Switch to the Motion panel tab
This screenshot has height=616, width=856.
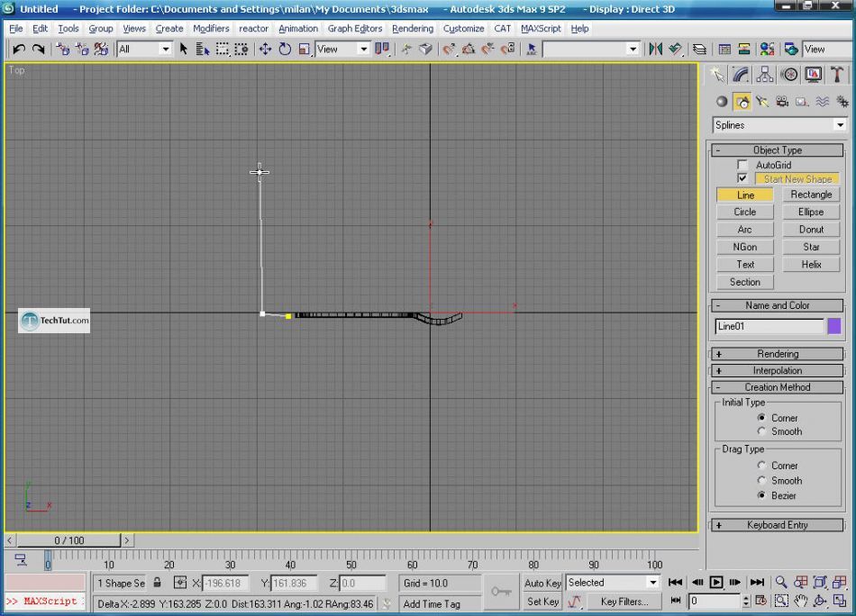point(788,75)
